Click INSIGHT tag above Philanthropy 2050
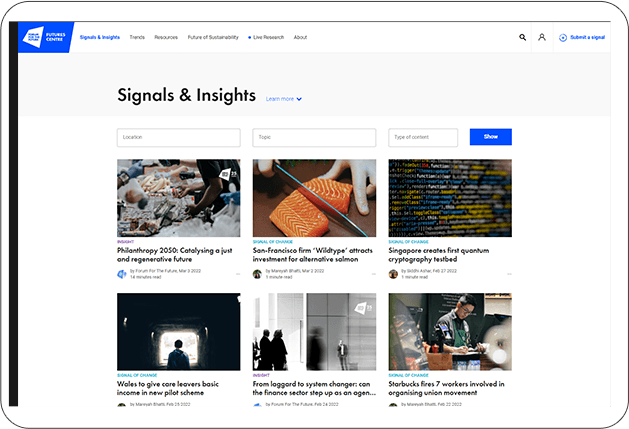Viewport: 629px width, 429px height. point(126,242)
